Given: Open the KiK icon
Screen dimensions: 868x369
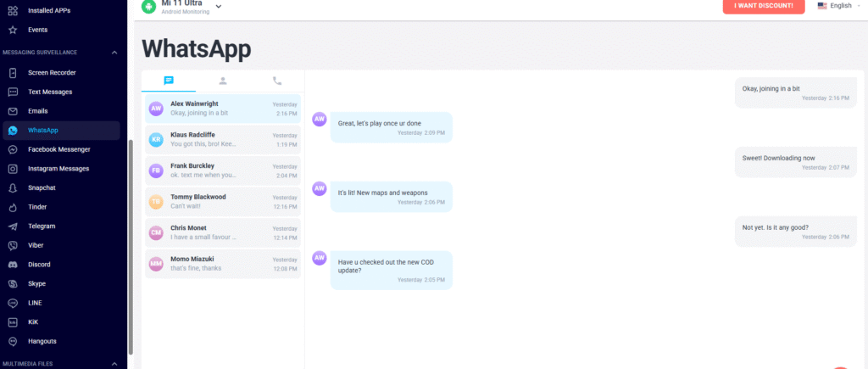Looking at the screenshot, I should pos(13,321).
